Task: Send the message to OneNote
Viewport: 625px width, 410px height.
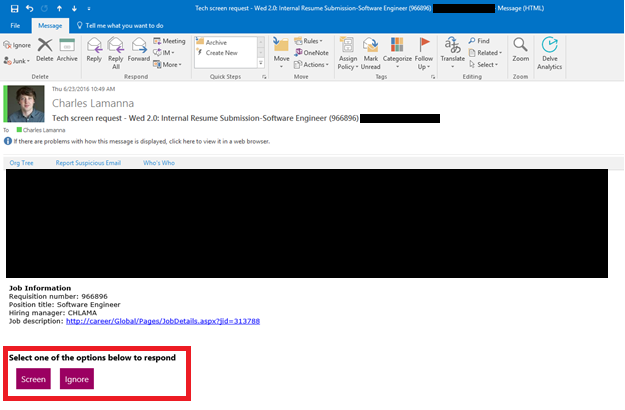Action: (311, 53)
